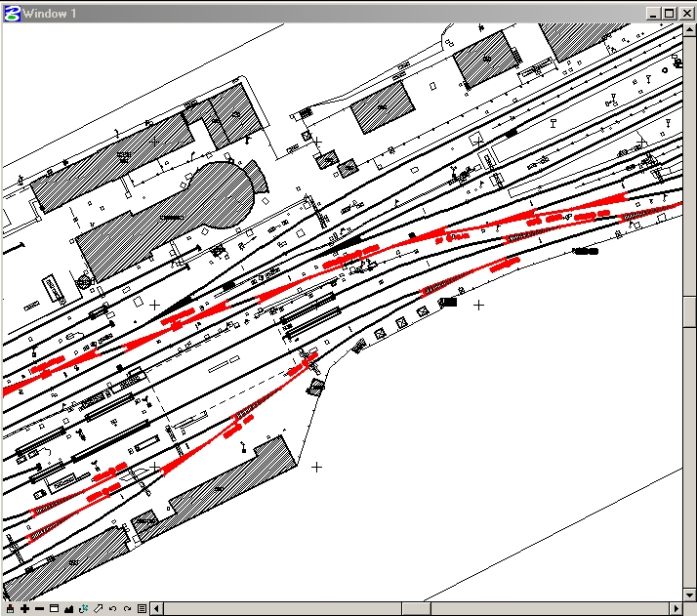Click the last view control icon in the bottom toolbar
Image resolution: width=697 pixels, height=616 pixels.
(x=142, y=609)
